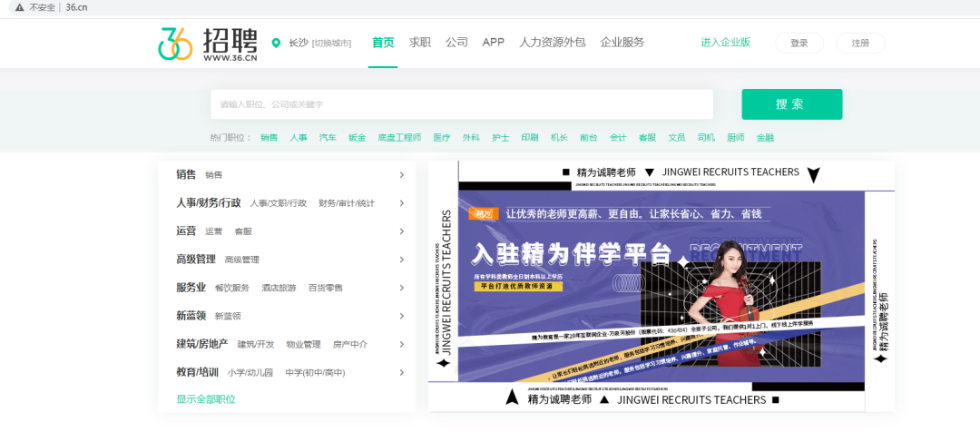The height and width of the screenshot is (432, 980).
Task: Open the 财务/审计/统计 subcategory
Action: (347, 203)
